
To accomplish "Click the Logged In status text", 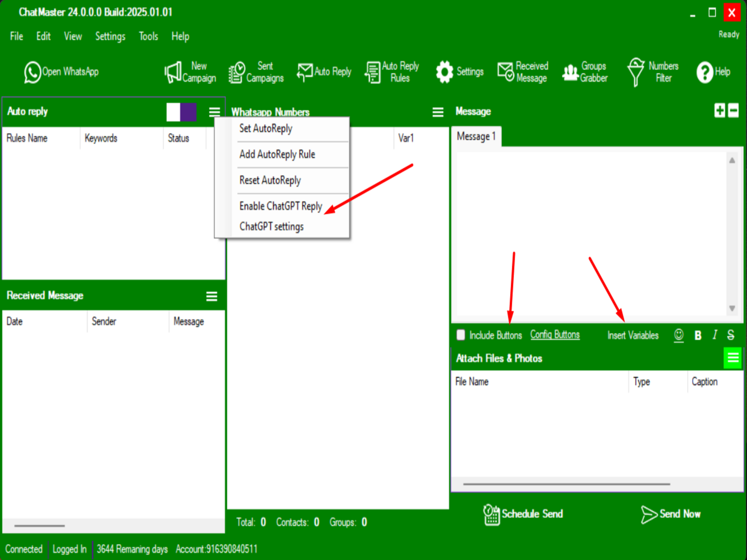I will point(70,549).
